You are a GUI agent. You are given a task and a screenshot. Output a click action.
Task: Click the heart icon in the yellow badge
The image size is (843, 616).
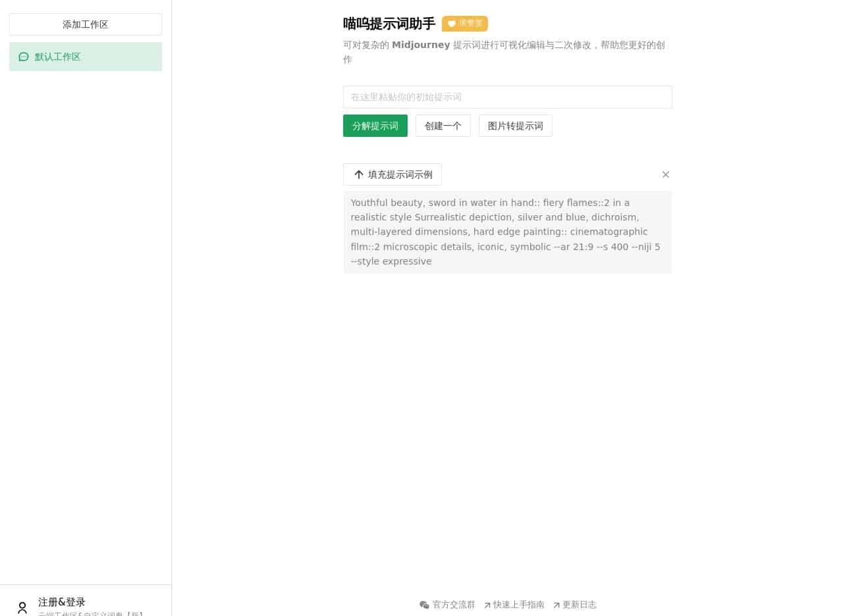click(x=452, y=24)
